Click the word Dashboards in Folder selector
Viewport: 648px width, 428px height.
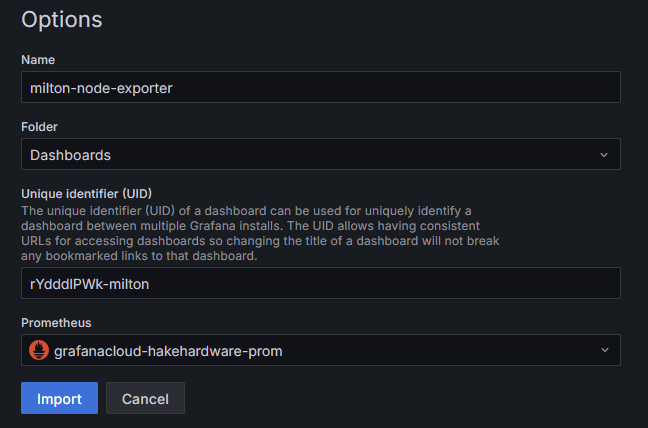point(70,155)
